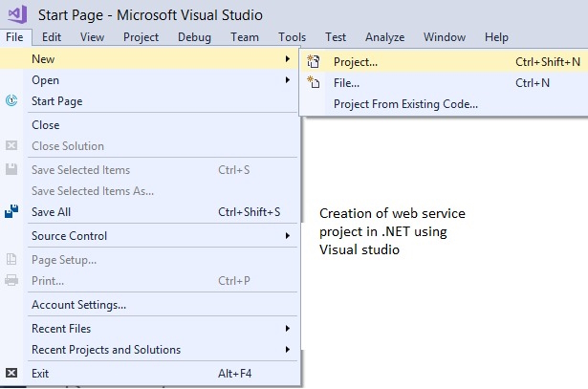Click the Start Page icon in File menu

[x=11, y=101]
